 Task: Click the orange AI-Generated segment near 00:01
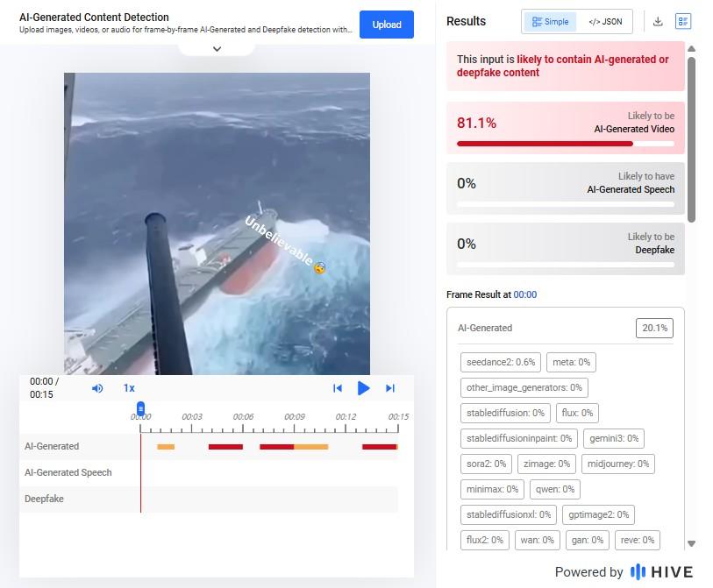pos(166,447)
